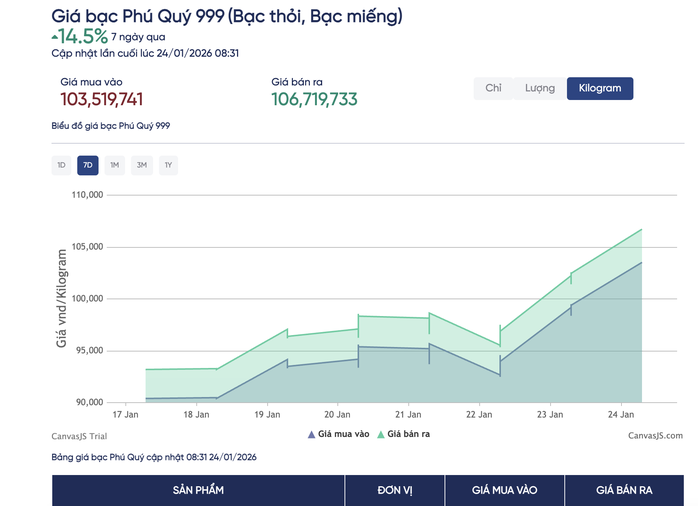Open the CanvasJS Trial link
698x506 pixels.
pos(79,435)
